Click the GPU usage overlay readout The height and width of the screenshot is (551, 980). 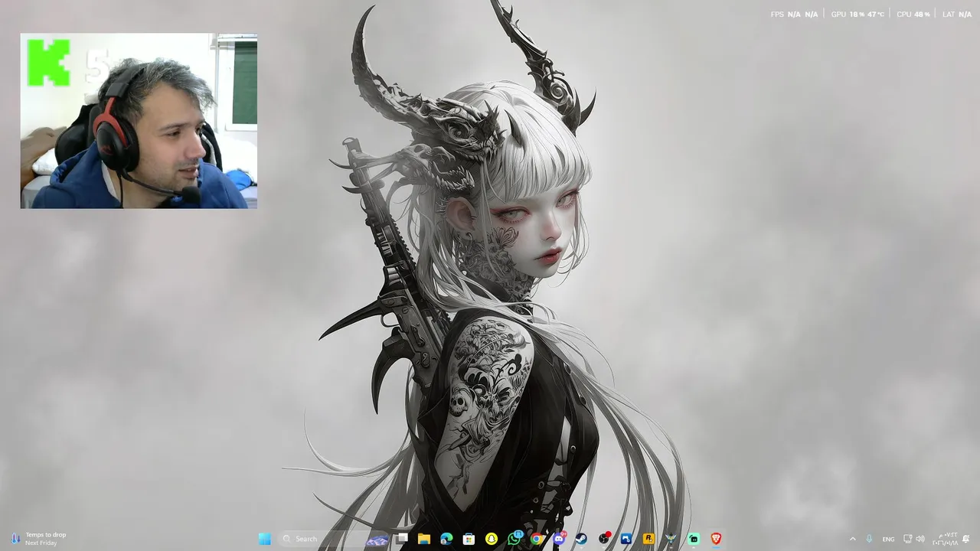[x=857, y=15]
